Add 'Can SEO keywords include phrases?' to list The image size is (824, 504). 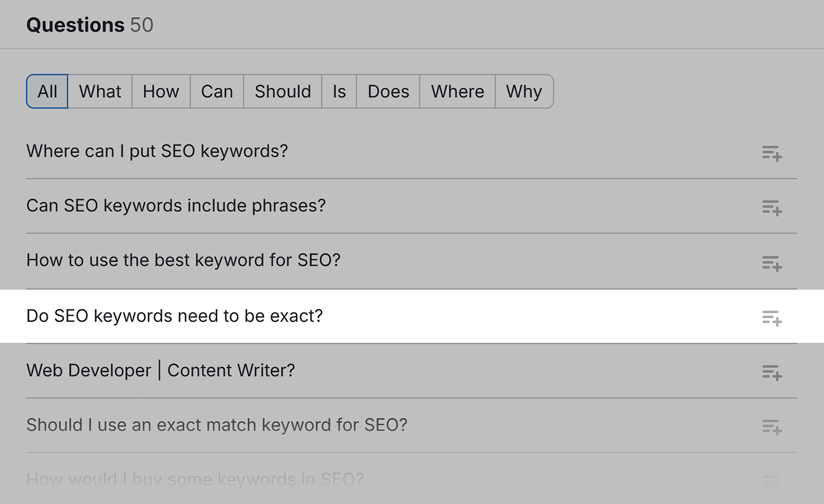tap(772, 208)
